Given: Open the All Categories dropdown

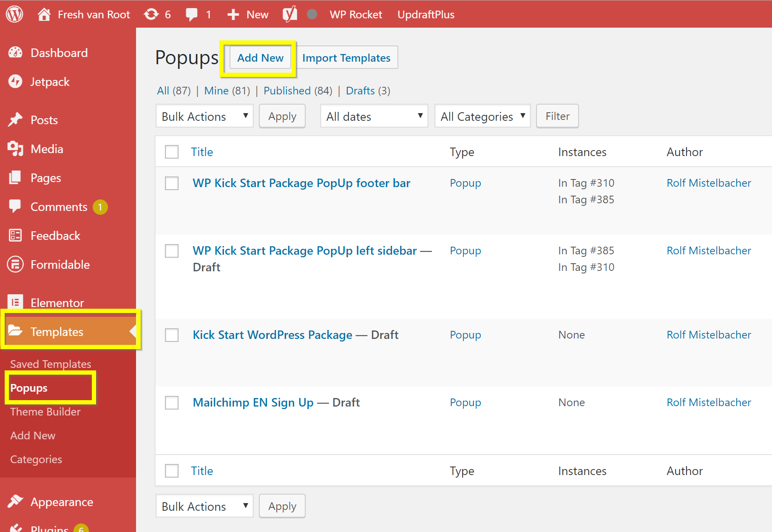Looking at the screenshot, I should pos(482,116).
